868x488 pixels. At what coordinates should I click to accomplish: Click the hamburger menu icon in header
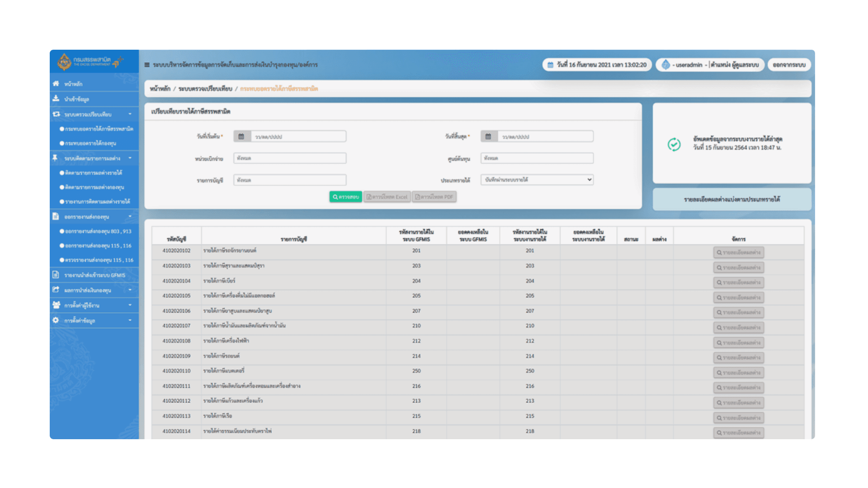coord(147,65)
